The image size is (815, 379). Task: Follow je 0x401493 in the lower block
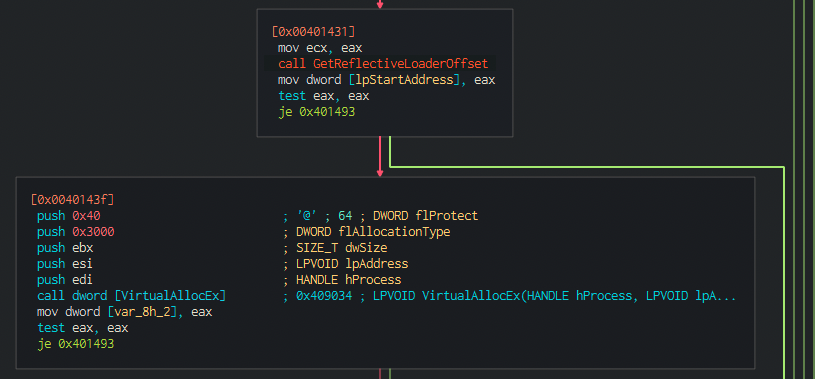75,344
